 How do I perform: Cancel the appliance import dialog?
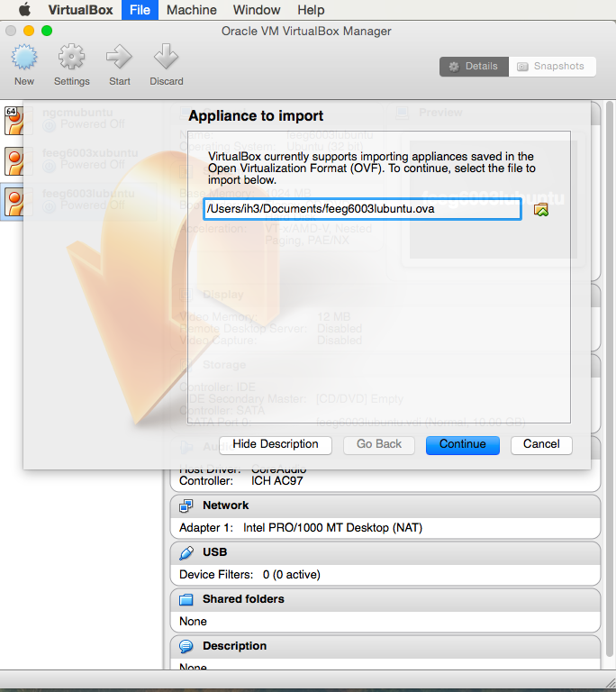tap(541, 445)
